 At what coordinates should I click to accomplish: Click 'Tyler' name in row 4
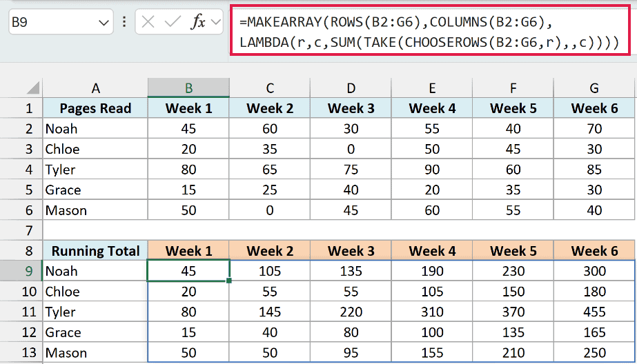[x=60, y=169]
